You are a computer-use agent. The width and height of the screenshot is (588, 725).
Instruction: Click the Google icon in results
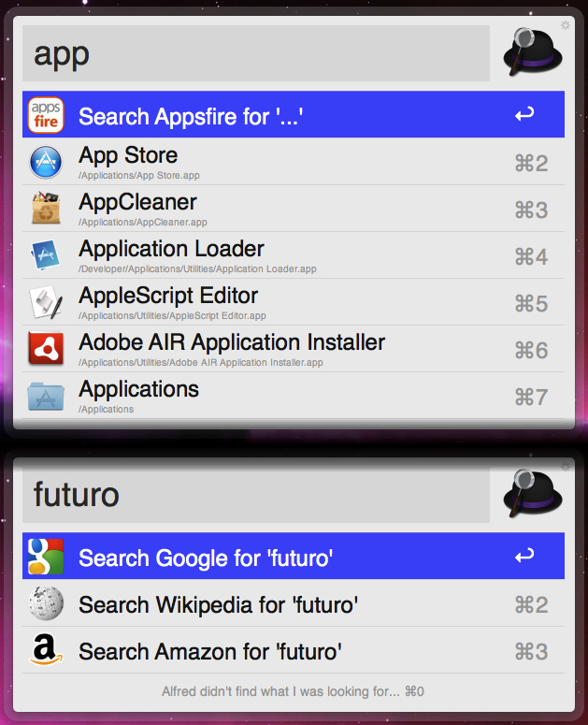[45, 557]
